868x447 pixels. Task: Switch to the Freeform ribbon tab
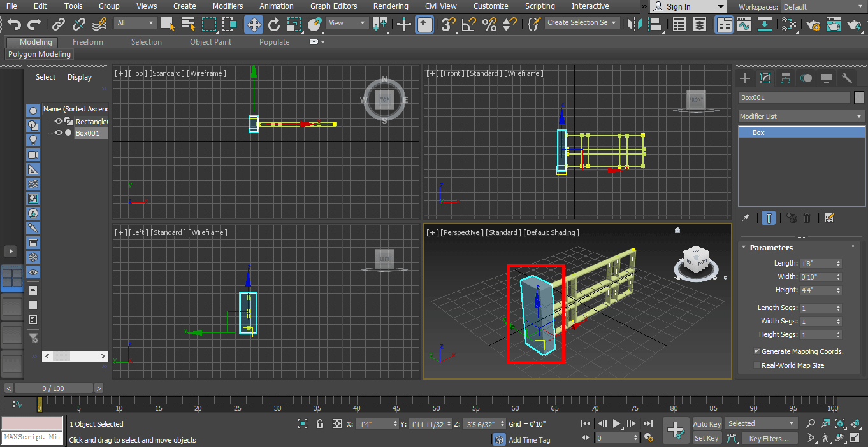(87, 41)
